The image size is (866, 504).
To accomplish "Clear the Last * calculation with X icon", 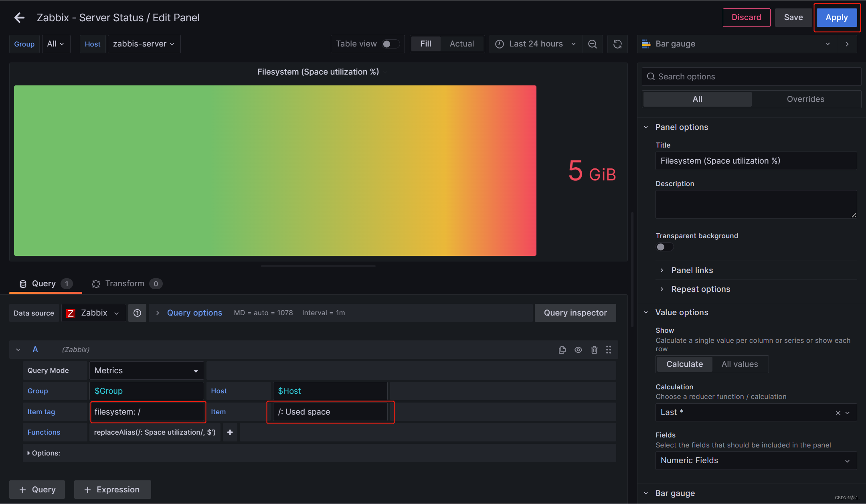I will coord(838,413).
